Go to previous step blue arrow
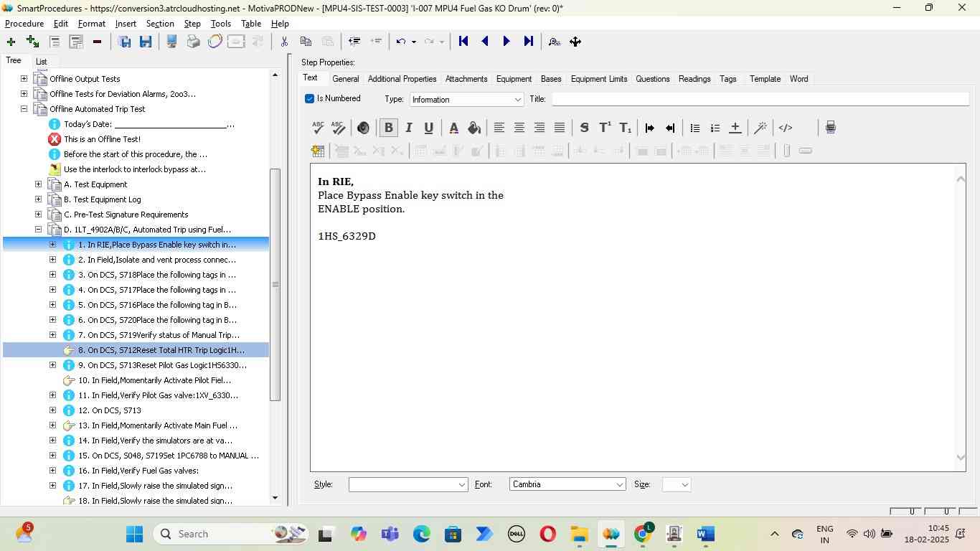 pyautogui.click(x=485, y=42)
